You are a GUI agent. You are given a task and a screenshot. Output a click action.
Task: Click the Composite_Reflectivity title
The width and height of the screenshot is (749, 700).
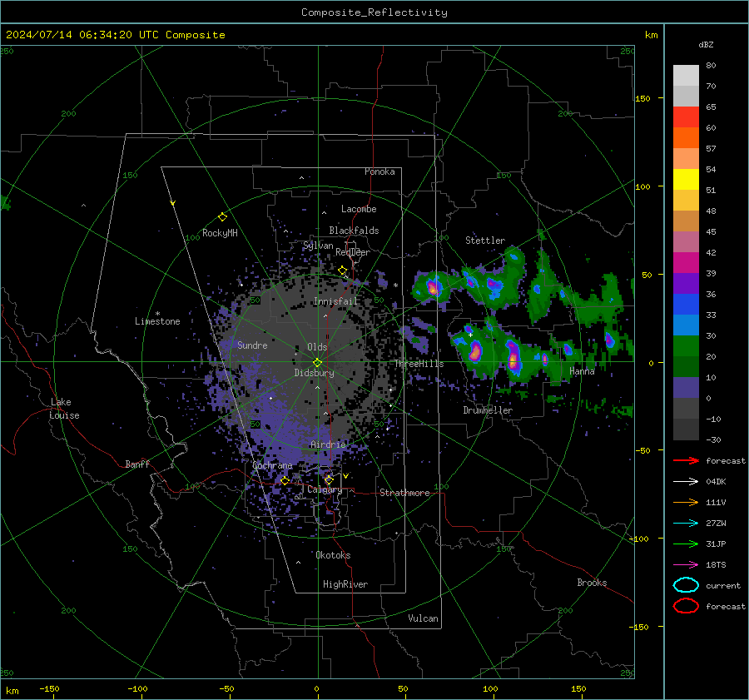(374, 12)
